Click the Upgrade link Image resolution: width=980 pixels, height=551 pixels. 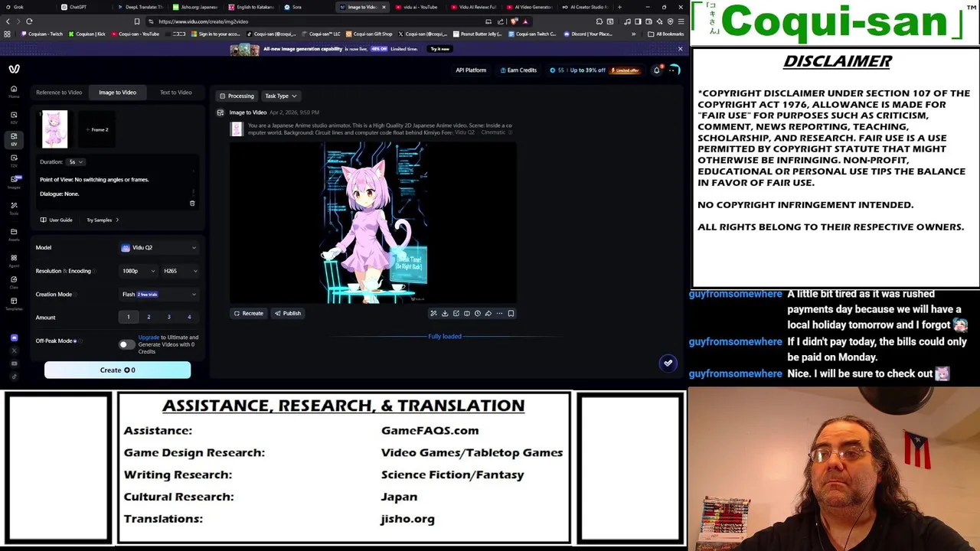[149, 337]
